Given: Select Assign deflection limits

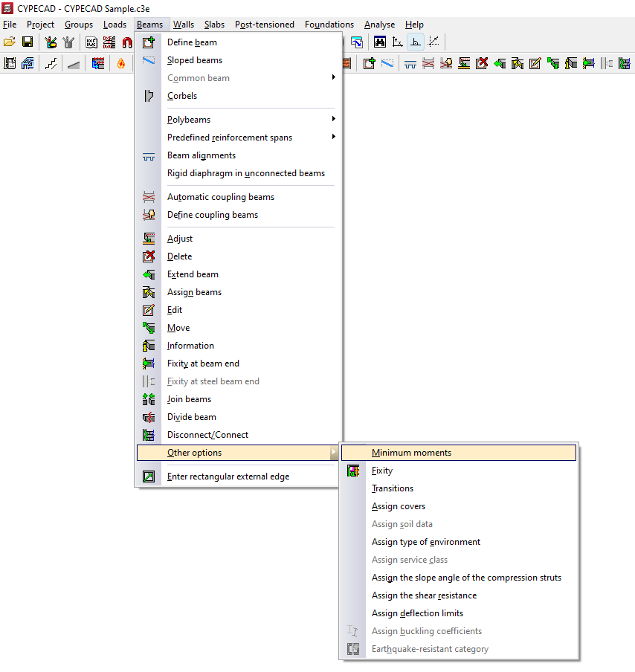Looking at the screenshot, I should 459,613.
